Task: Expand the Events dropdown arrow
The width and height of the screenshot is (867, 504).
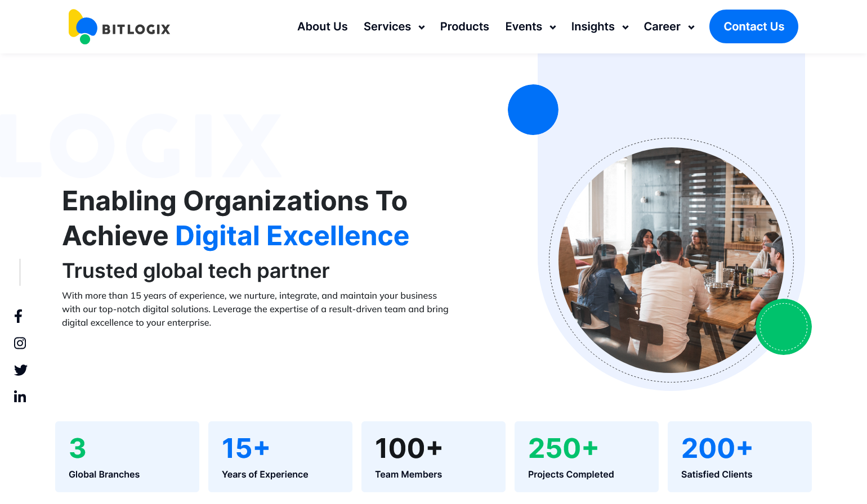Action: (552, 28)
